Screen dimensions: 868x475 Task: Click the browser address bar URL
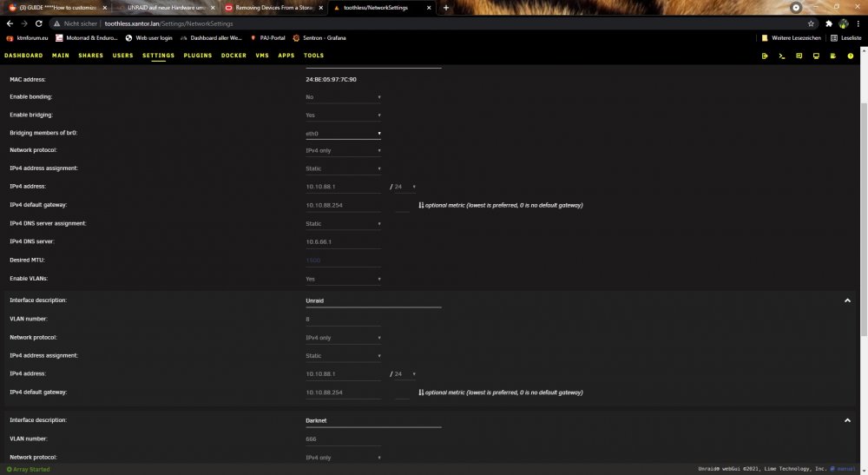(169, 23)
